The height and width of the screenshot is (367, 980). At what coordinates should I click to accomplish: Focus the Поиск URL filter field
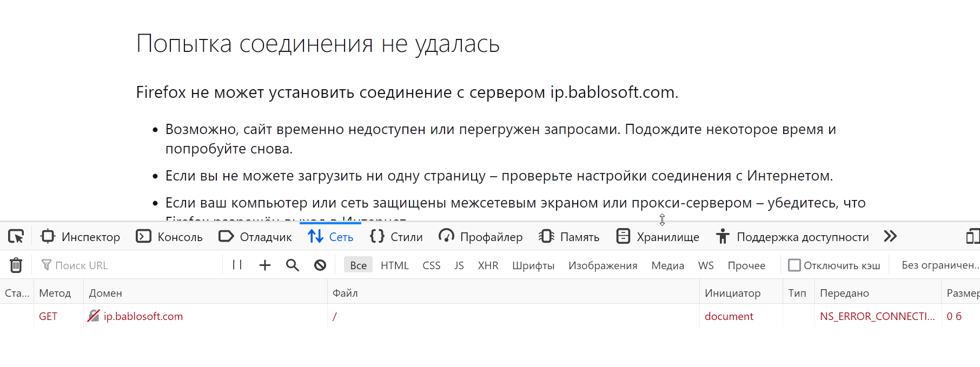pyautogui.click(x=130, y=265)
